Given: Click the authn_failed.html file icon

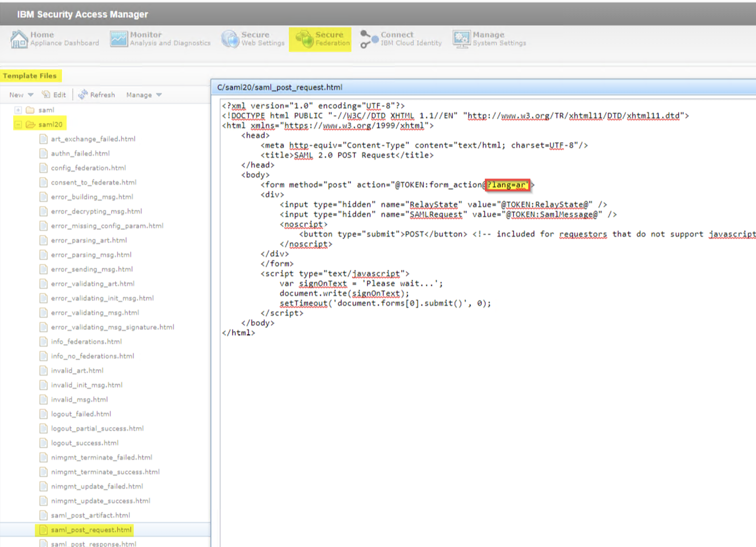Looking at the screenshot, I should [x=43, y=153].
